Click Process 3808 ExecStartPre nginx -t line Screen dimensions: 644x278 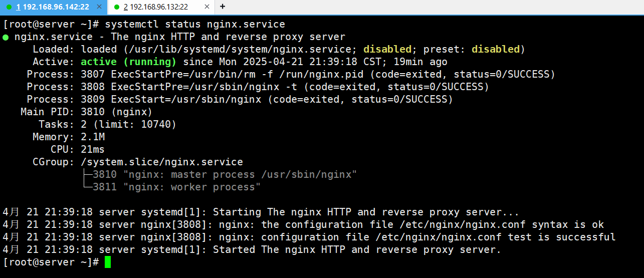click(258, 87)
